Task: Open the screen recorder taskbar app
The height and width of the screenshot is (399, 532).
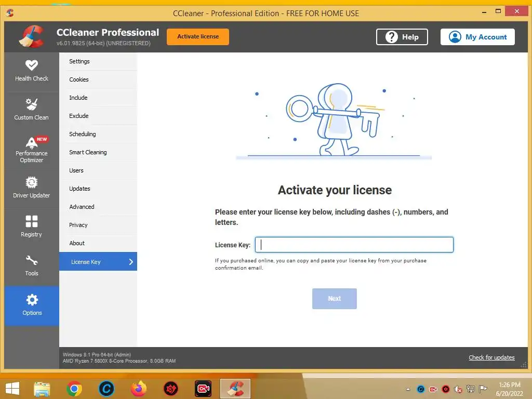Action: [x=203, y=389]
